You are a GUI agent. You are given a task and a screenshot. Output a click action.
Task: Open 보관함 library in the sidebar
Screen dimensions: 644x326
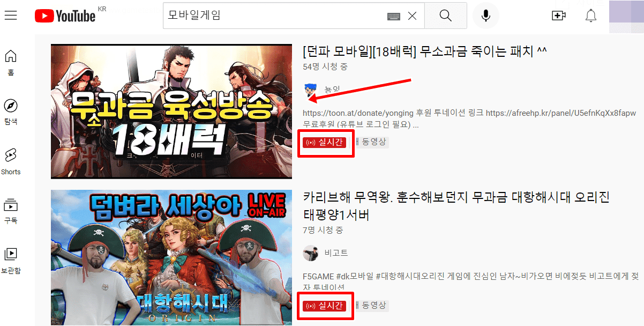(x=11, y=261)
